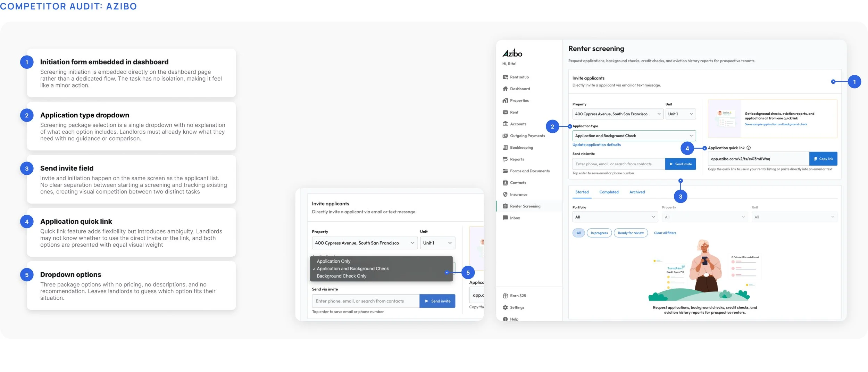Viewport: 868px width, 372px height.
Task: Click sample application thumbnail image
Action: point(725,118)
